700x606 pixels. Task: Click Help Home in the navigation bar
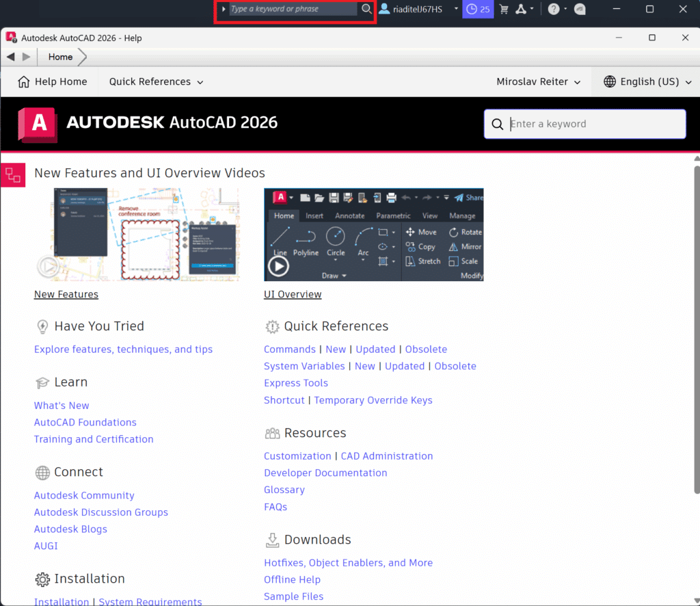[59, 81]
